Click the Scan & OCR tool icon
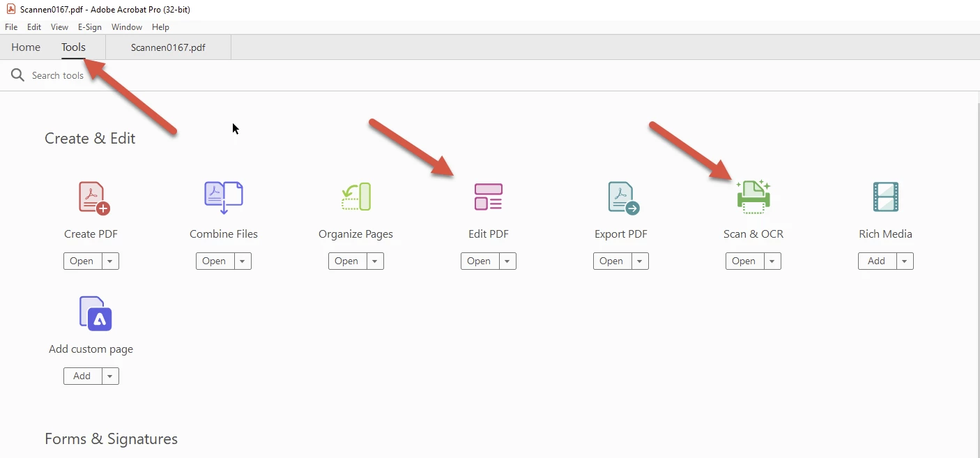980x458 pixels. (753, 197)
